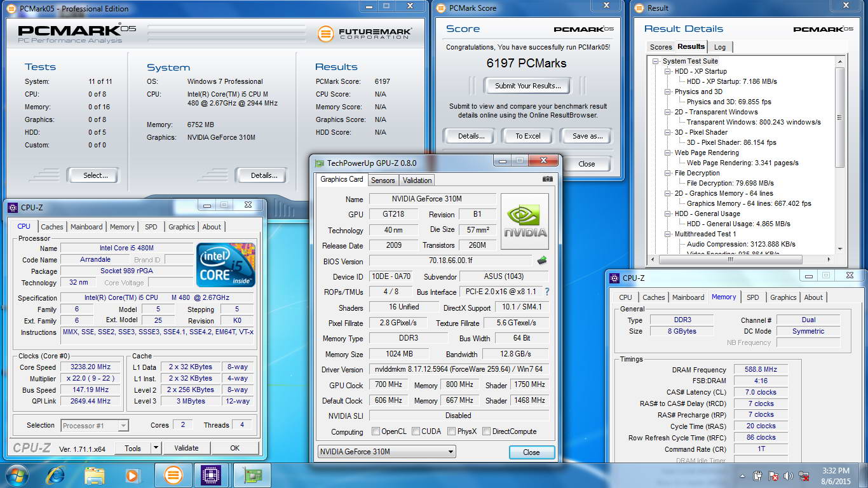Click the PCMark Score window title icon
The width and height of the screenshot is (868, 488).
coord(442,8)
